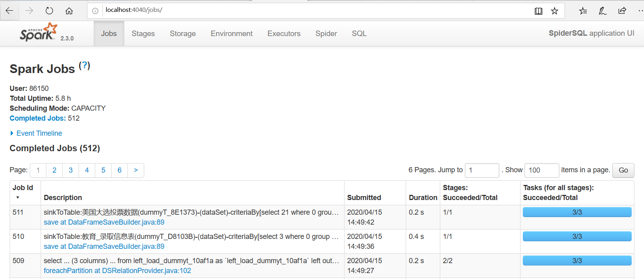
Task: Go to next page arrow
Action: pos(136,170)
